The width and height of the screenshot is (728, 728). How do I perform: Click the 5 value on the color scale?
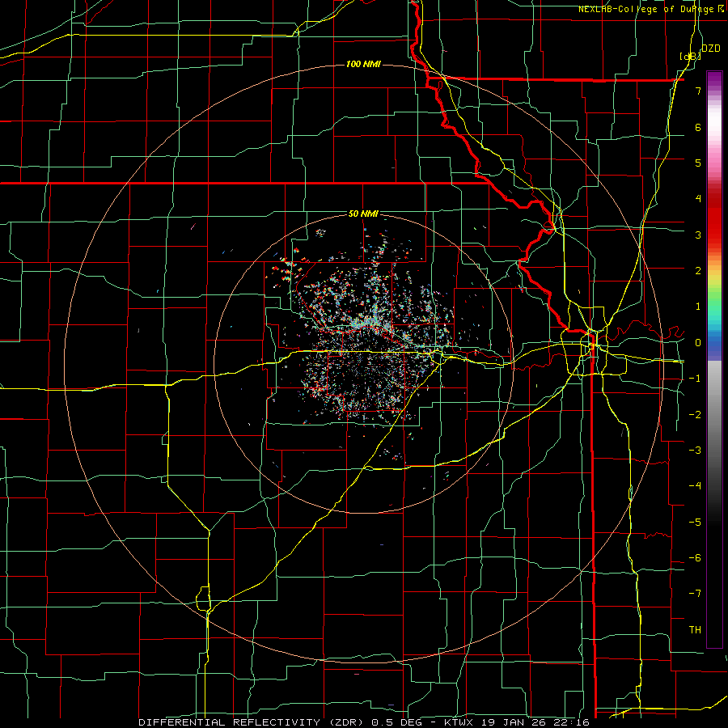698,163
